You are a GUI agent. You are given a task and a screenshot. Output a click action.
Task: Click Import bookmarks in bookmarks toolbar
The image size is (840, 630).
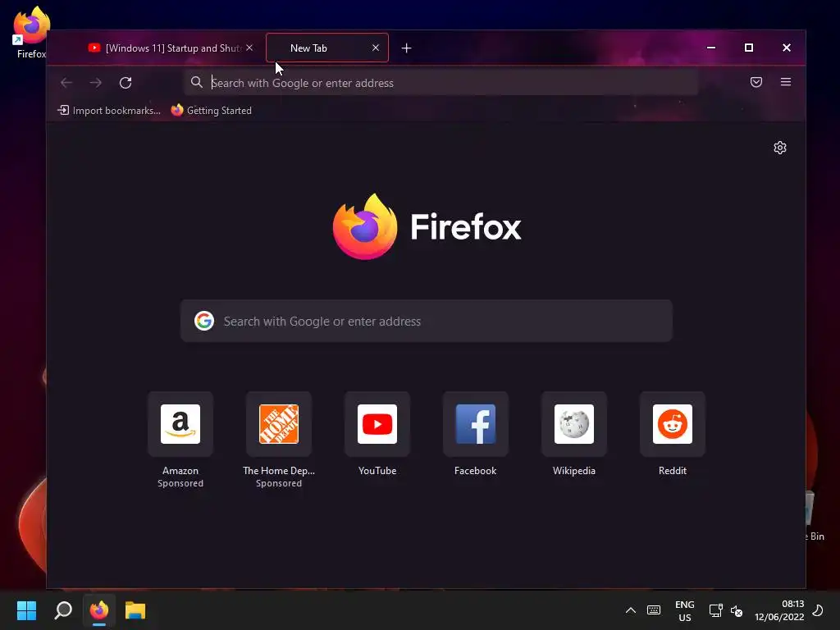click(x=109, y=111)
